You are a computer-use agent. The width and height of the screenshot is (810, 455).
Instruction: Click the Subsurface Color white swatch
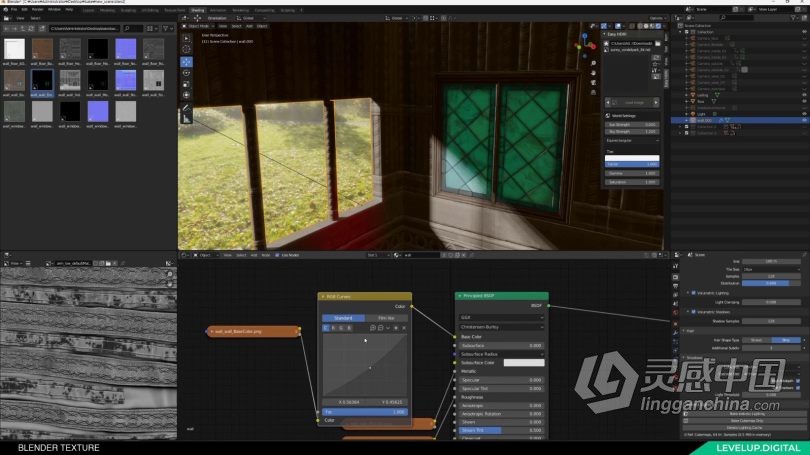click(x=524, y=363)
